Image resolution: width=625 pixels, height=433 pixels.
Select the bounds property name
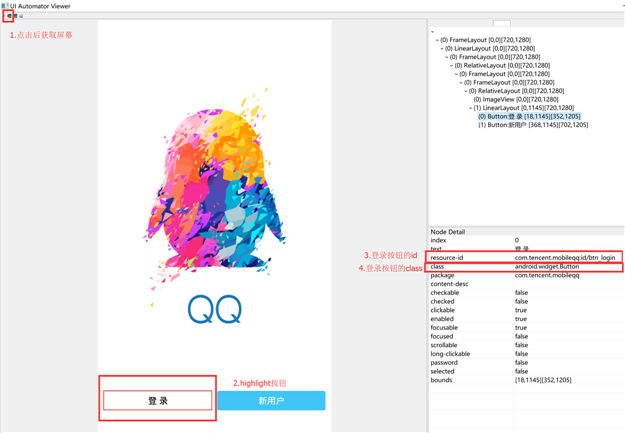coord(441,380)
